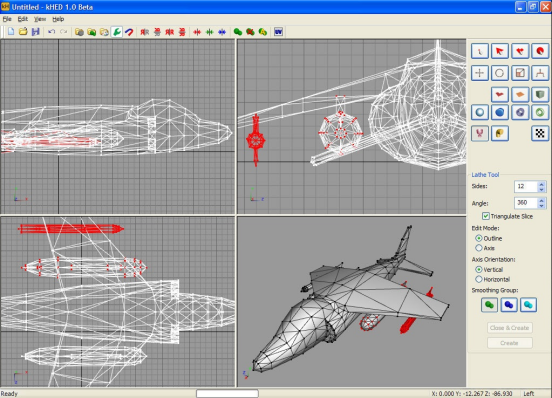The height and width of the screenshot is (398, 552).
Task: Open the Edit menu
Action: tap(23, 19)
